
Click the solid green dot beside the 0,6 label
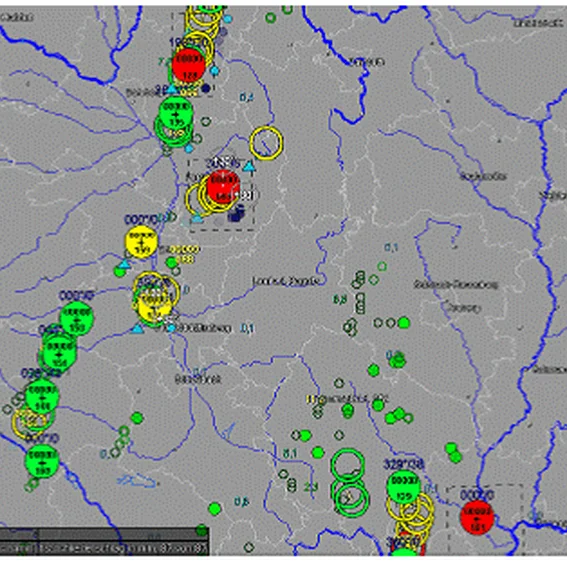click(x=215, y=509)
